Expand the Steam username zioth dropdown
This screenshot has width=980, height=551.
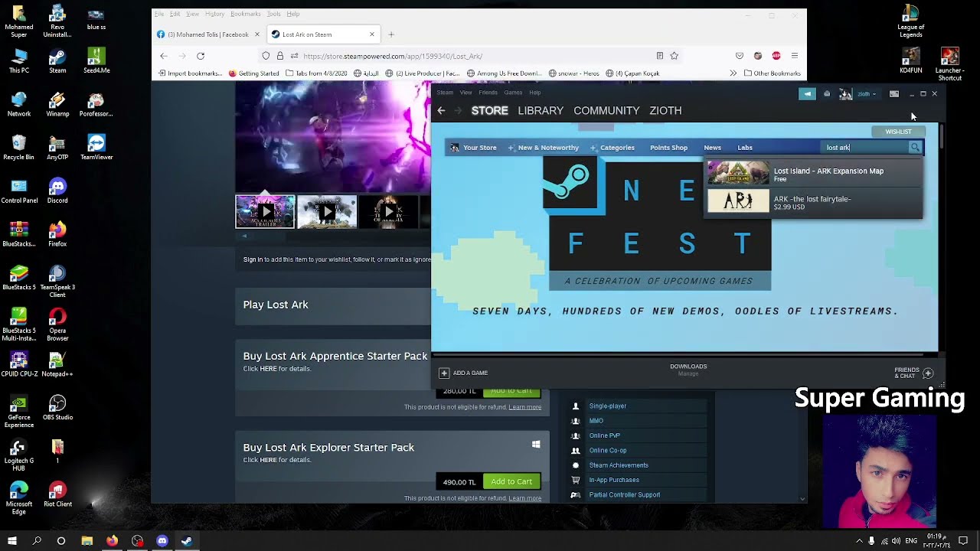(867, 94)
